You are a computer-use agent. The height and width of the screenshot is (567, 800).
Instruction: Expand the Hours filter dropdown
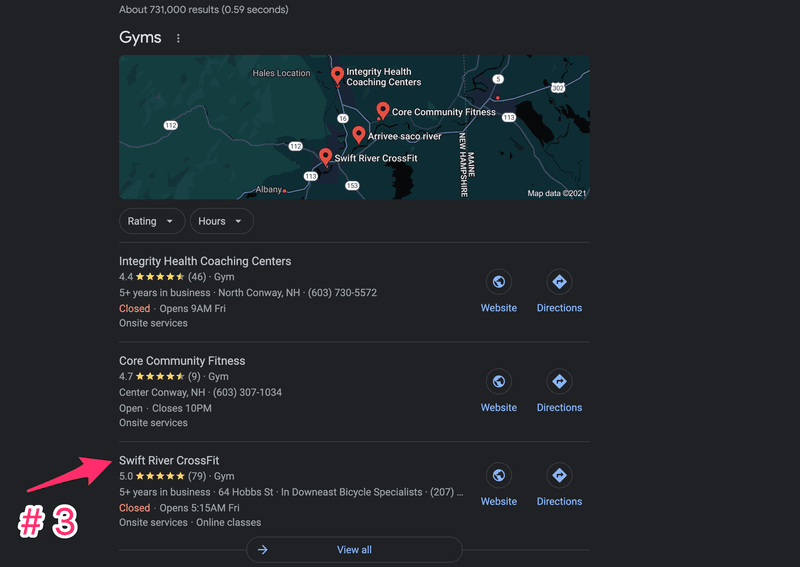click(221, 221)
